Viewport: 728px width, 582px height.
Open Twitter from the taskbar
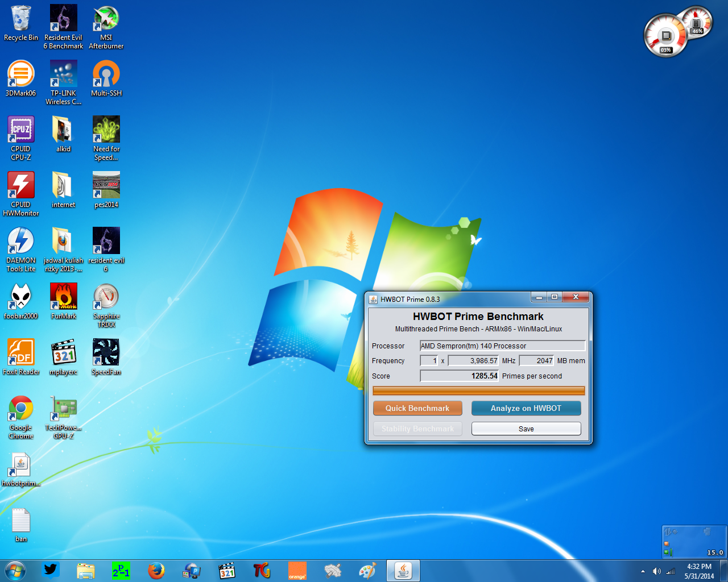pos(51,571)
